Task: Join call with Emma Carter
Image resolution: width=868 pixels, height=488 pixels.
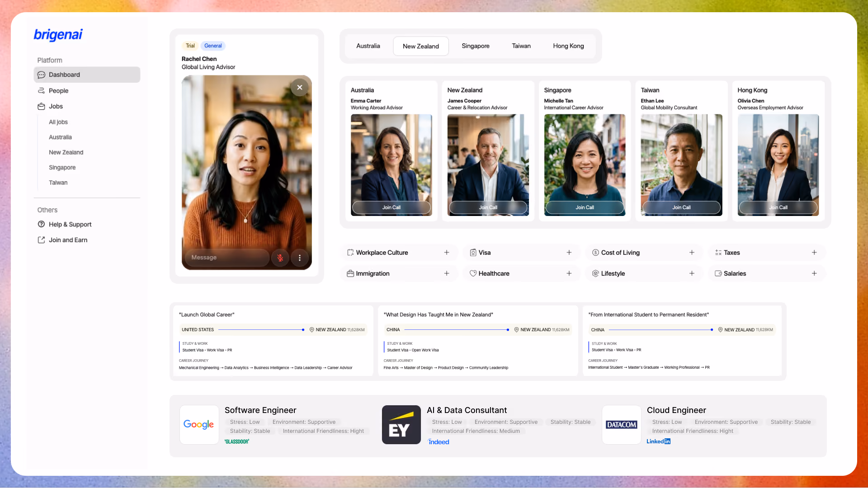Action: (x=392, y=207)
